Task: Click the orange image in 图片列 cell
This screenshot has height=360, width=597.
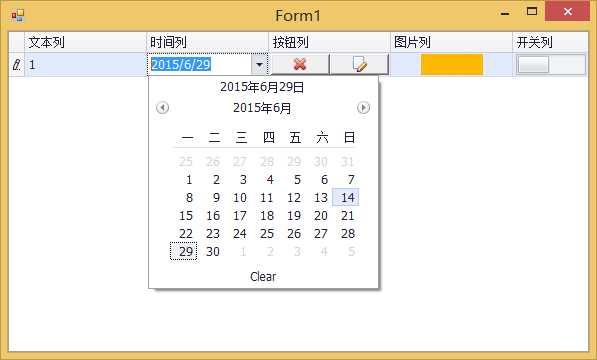Action: [x=452, y=65]
